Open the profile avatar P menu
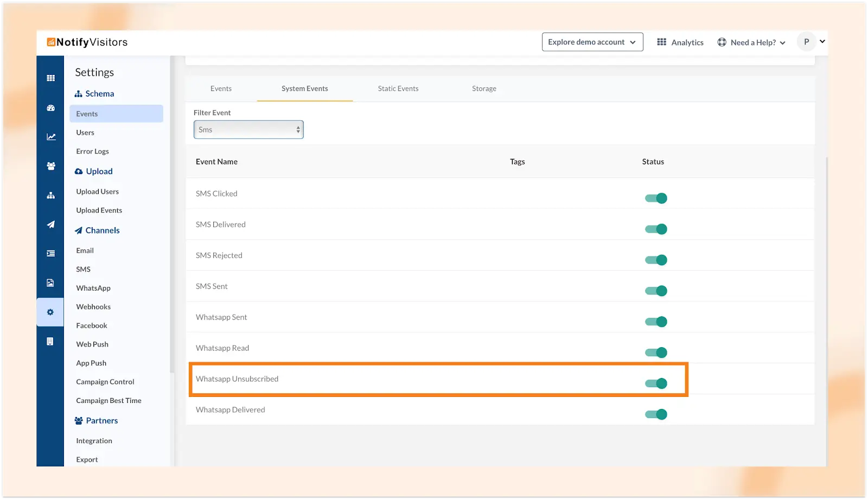The width and height of the screenshot is (868, 500). coord(806,42)
